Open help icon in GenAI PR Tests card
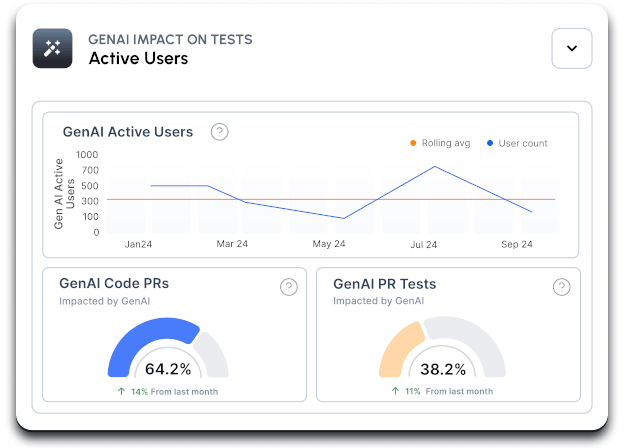 coord(562,287)
